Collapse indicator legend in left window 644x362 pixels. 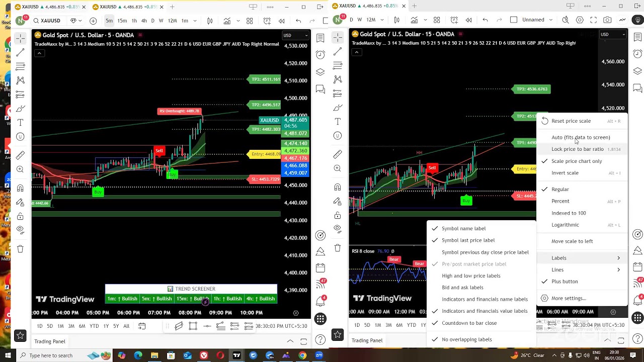pos(39,53)
